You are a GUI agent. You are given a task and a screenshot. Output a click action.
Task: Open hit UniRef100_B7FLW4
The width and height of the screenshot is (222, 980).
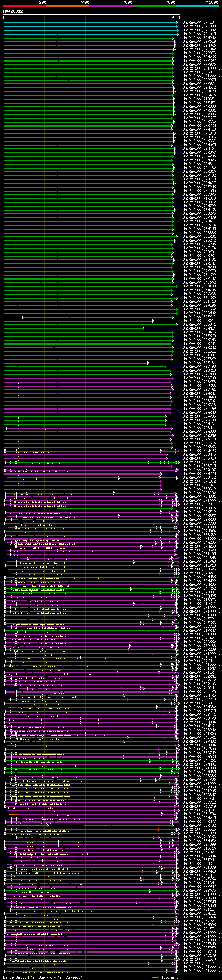[x=199, y=23]
